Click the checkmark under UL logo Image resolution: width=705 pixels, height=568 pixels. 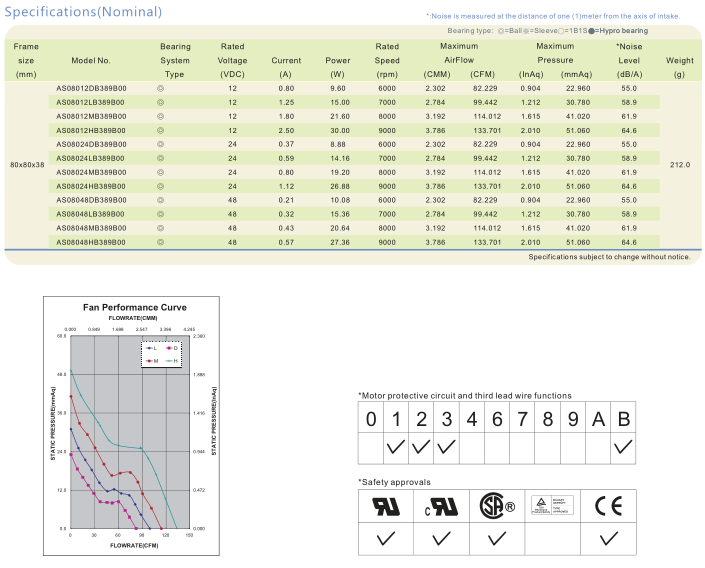tap(386, 538)
